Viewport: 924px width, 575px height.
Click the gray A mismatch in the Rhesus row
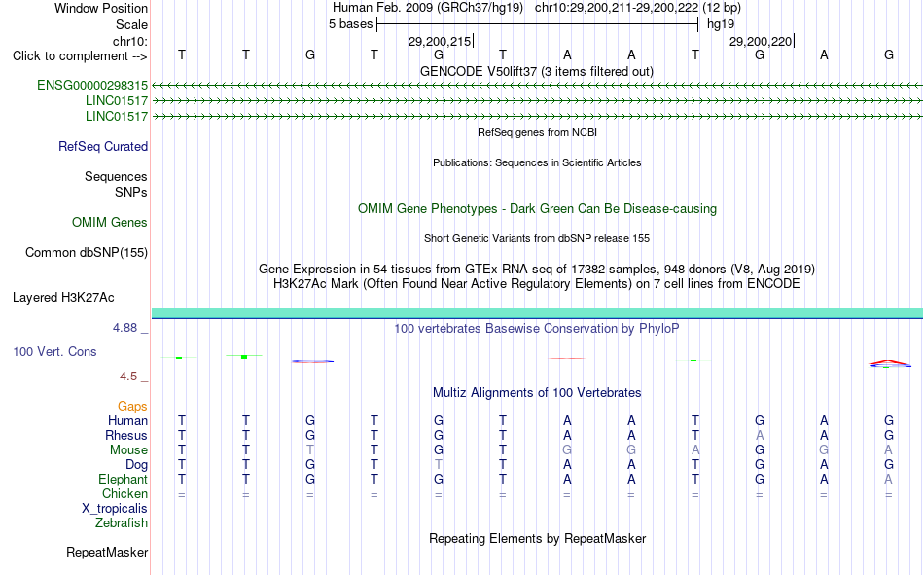[760, 435]
